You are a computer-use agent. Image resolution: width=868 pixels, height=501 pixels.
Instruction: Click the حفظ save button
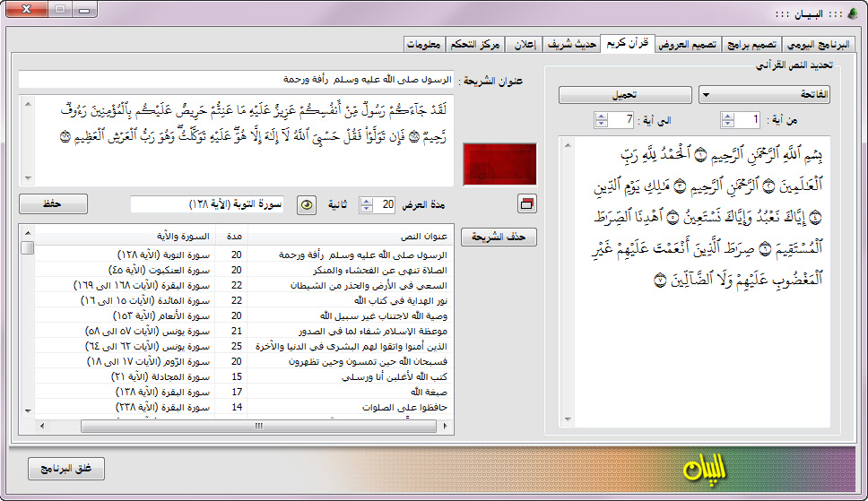point(53,203)
